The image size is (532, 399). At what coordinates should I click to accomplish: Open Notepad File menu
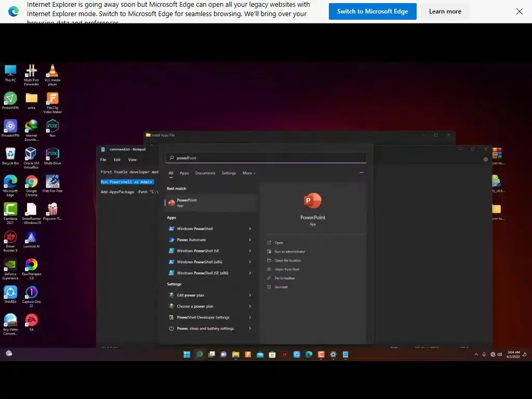(x=103, y=160)
